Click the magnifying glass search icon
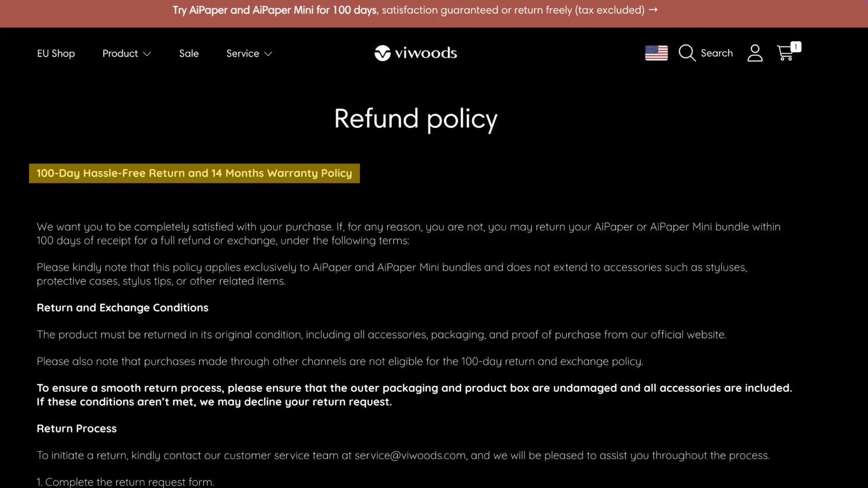 click(x=687, y=53)
